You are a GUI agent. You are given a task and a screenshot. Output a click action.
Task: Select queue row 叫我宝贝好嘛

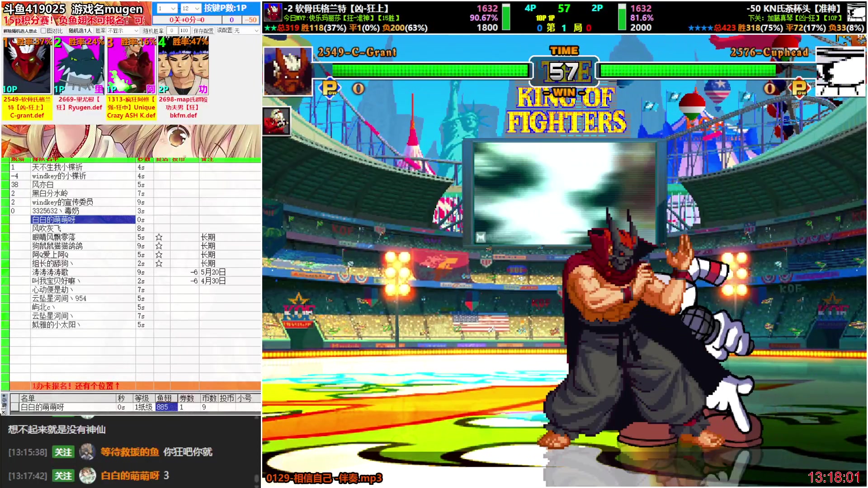(x=135, y=281)
